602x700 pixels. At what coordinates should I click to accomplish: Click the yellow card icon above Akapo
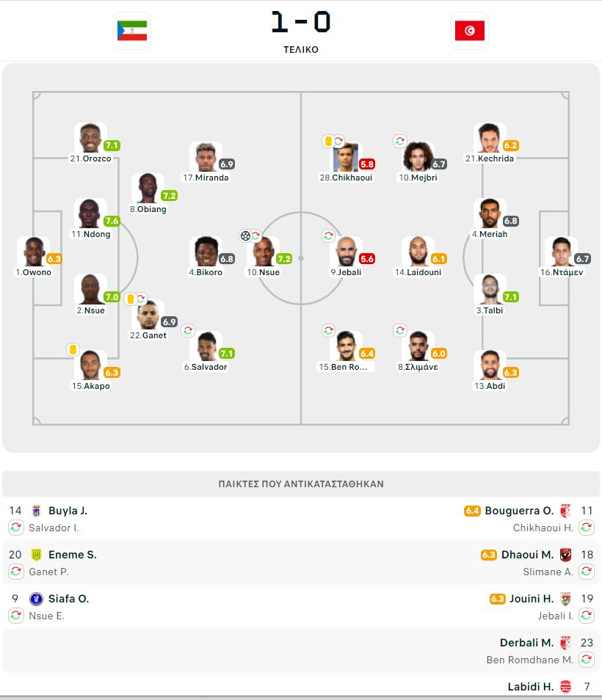coord(73,349)
